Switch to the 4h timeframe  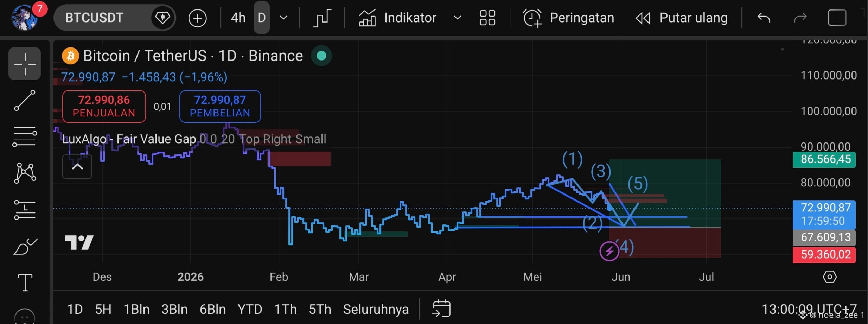click(x=238, y=18)
